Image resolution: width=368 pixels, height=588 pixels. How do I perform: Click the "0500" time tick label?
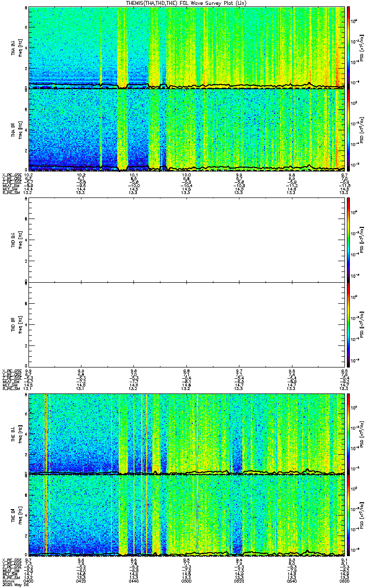[x=186, y=581]
